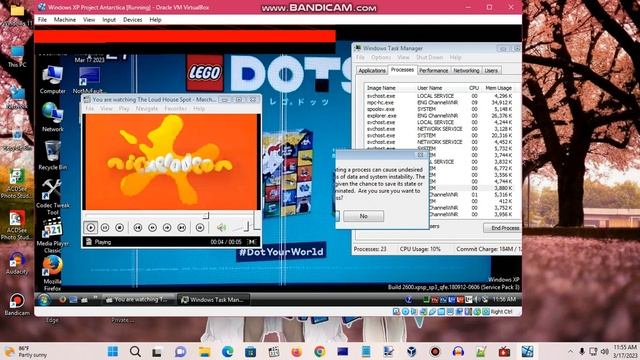640x360 pixels.
Task: Open the Shut Down menu in Task Manager
Action: point(429,58)
